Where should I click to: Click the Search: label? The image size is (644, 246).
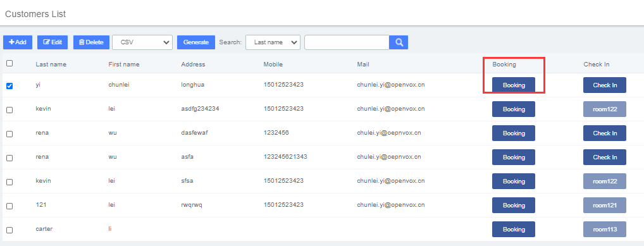coord(230,42)
